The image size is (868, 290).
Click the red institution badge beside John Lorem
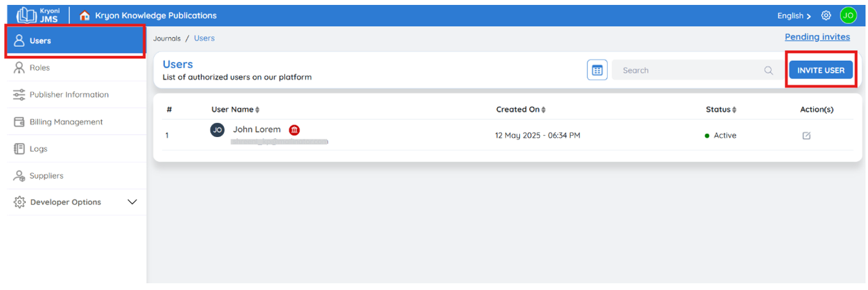[294, 130]
